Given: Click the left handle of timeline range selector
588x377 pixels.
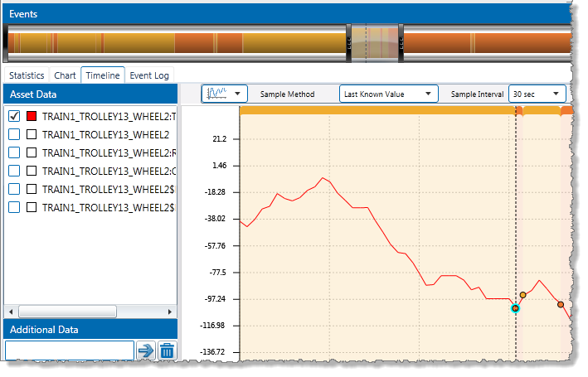Looking at the screenshot, I should (x=349, y=41).
